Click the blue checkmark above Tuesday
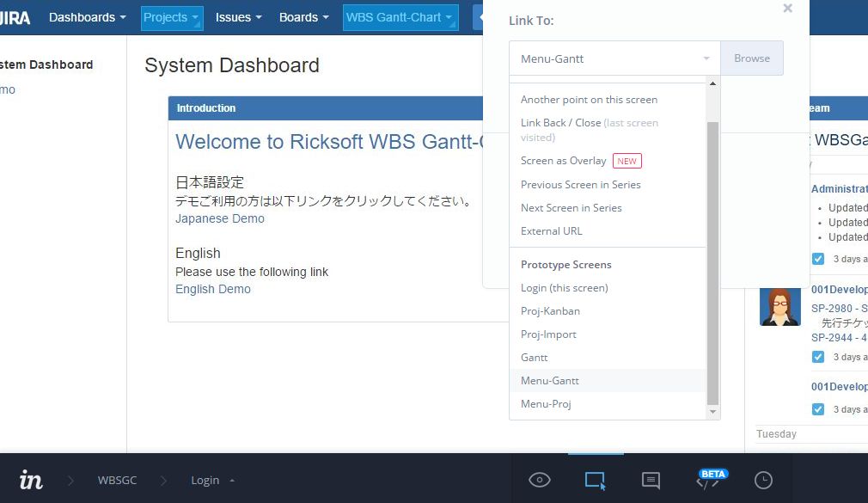 (x=818, y=409)
